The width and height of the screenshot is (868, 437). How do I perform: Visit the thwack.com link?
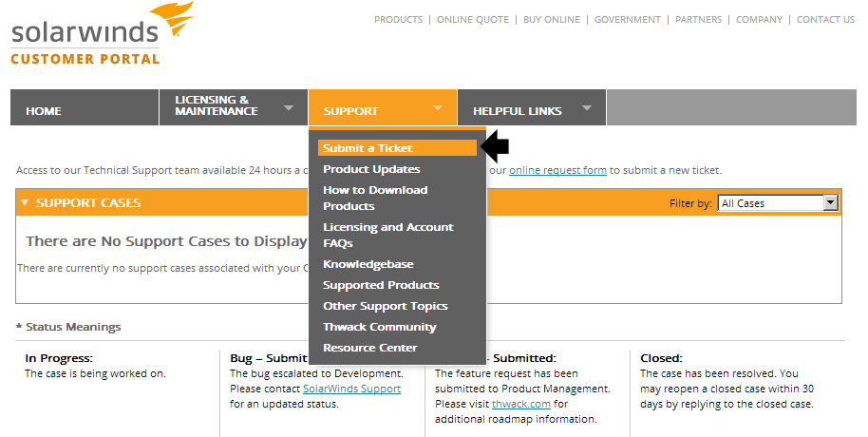[x=521, y=404]
